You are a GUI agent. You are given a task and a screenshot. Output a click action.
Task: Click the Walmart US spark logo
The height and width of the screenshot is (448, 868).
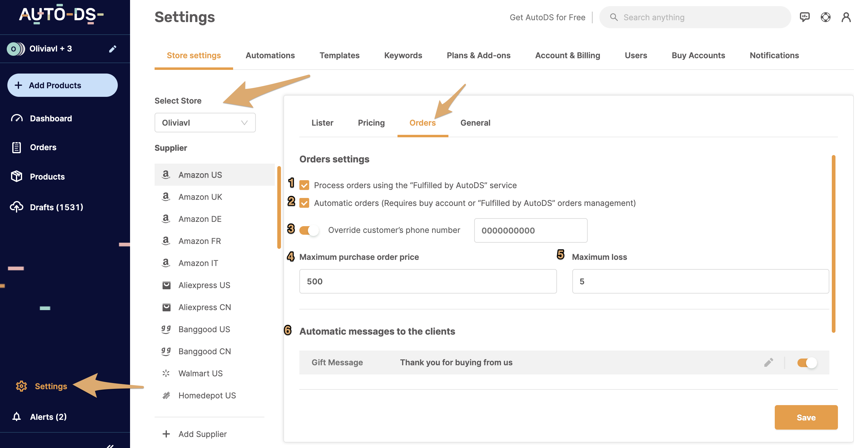[166, 373]
